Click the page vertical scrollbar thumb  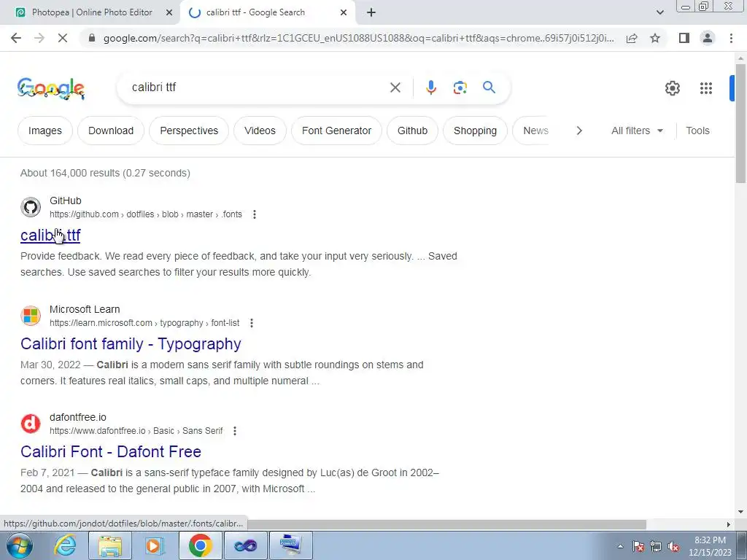(x=740, y=122)
